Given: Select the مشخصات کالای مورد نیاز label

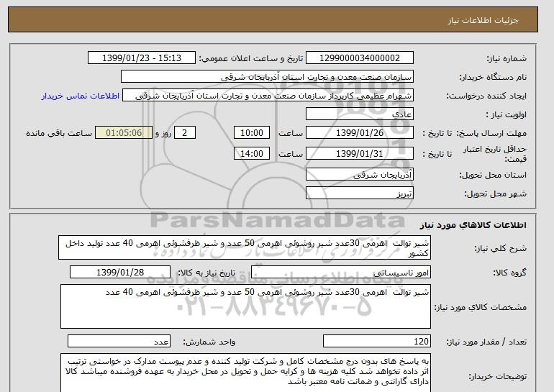Looking at the screenshot, I should (481, 307).
